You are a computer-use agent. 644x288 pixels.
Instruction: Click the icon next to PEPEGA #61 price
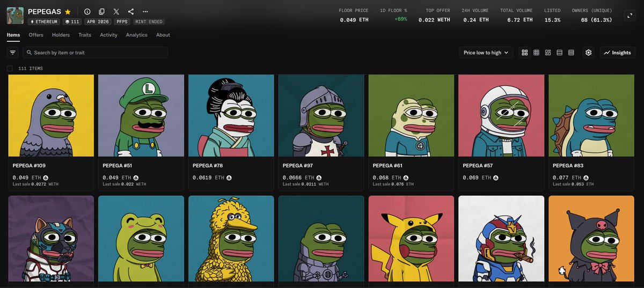tap(406, 178)
